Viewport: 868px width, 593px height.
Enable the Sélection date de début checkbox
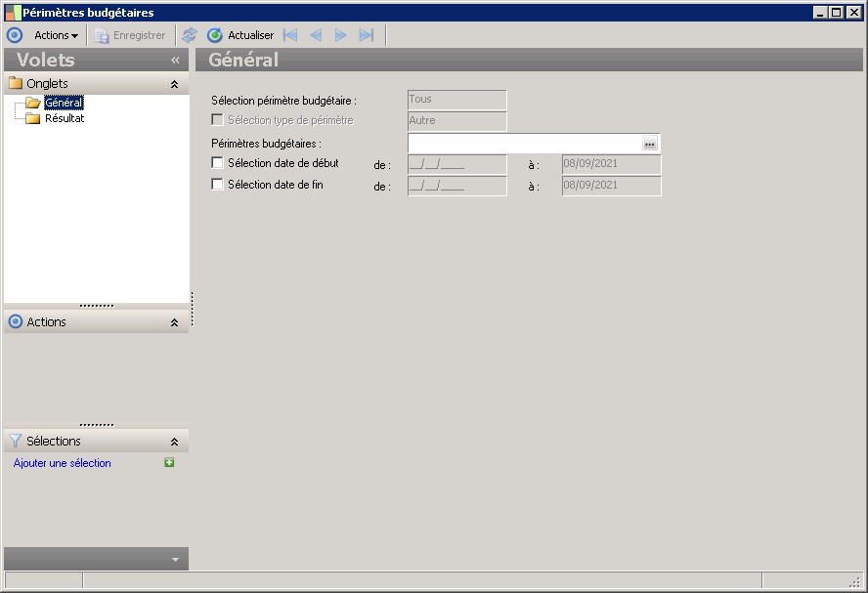[x=218, y=162]
